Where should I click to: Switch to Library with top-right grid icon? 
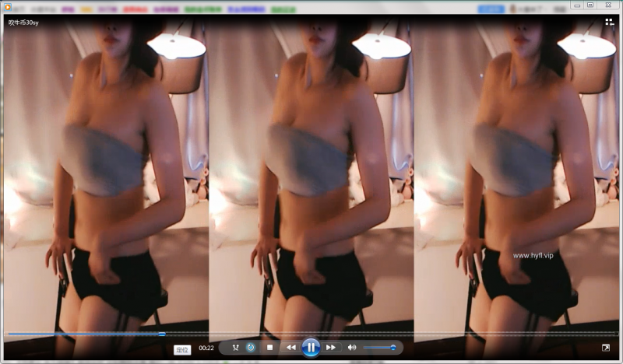point(609,22)
